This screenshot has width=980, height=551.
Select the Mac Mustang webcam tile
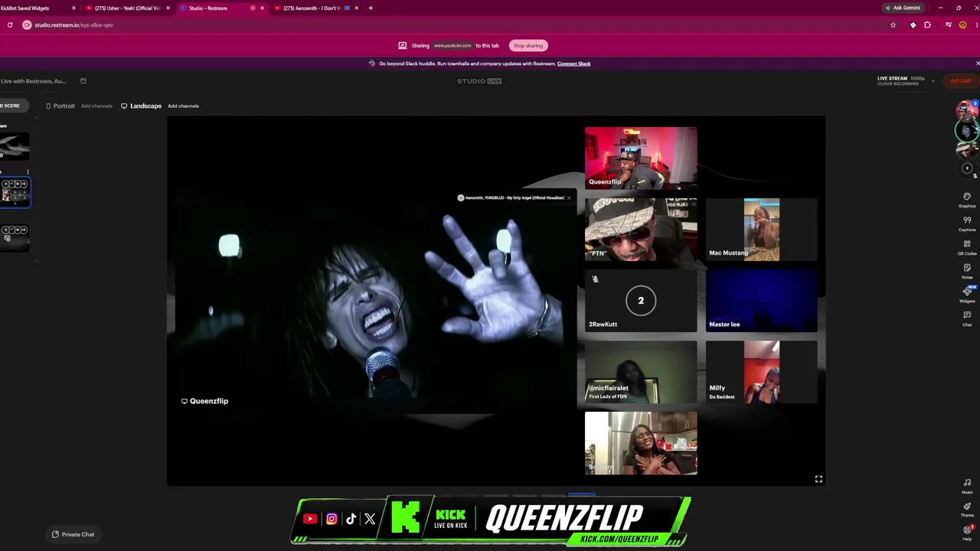tap(761, 230)
